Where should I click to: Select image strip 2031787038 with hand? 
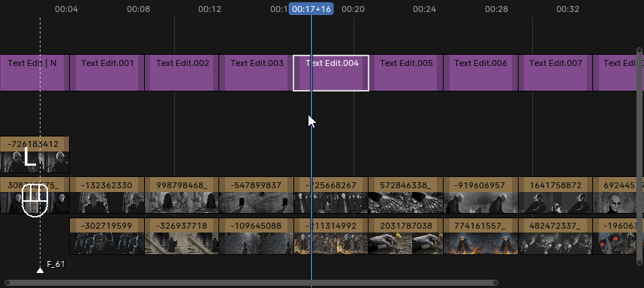tap(406, 236)
